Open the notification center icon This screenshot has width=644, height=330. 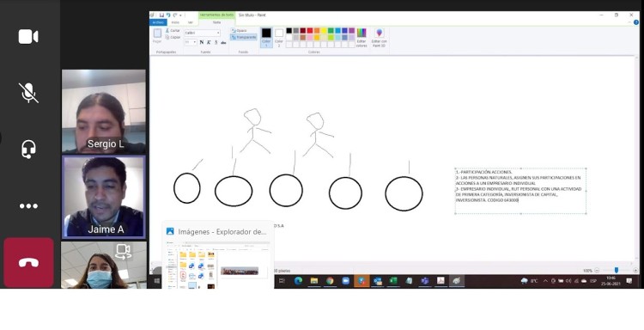(629, 281)
